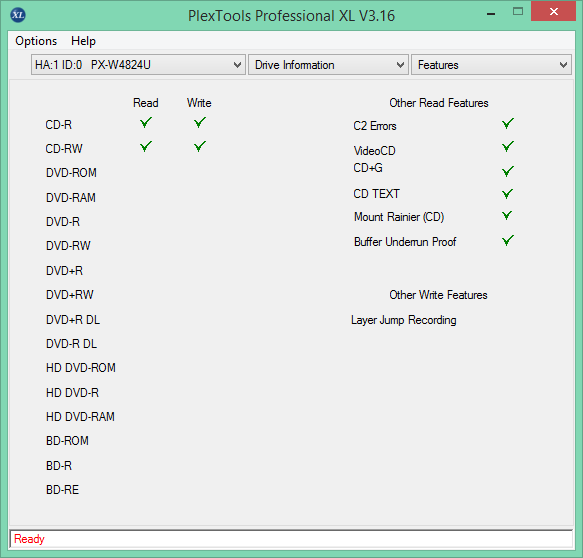Click the HD DVD-ROM label
This screenshot has height=558, width=583.
coord(81,368)
